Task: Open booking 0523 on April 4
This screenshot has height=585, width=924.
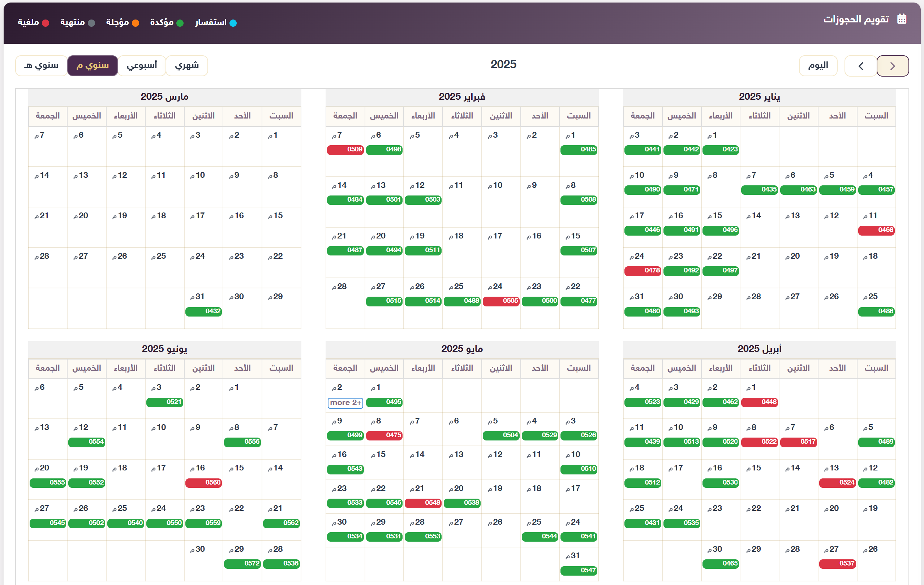Action: tap(643, 402)
